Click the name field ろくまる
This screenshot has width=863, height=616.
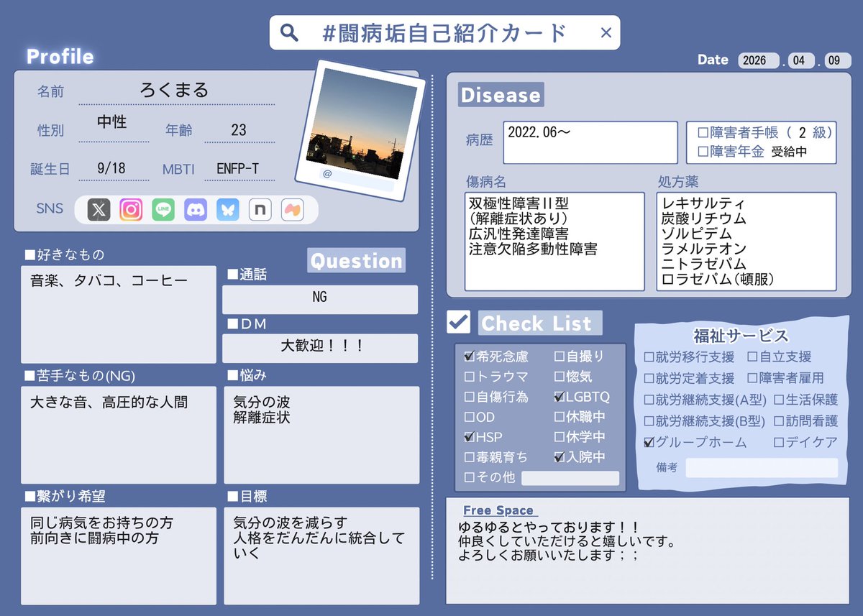pyautogui.click(x=174, y=90)
